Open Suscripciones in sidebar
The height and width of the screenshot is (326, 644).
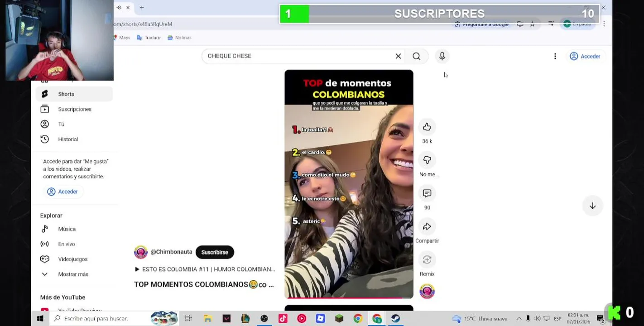click(x=74, y=109)
